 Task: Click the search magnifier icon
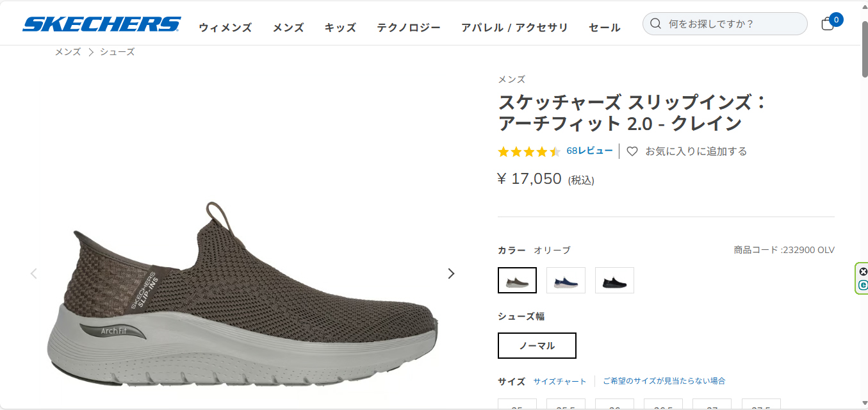[655, 23]
